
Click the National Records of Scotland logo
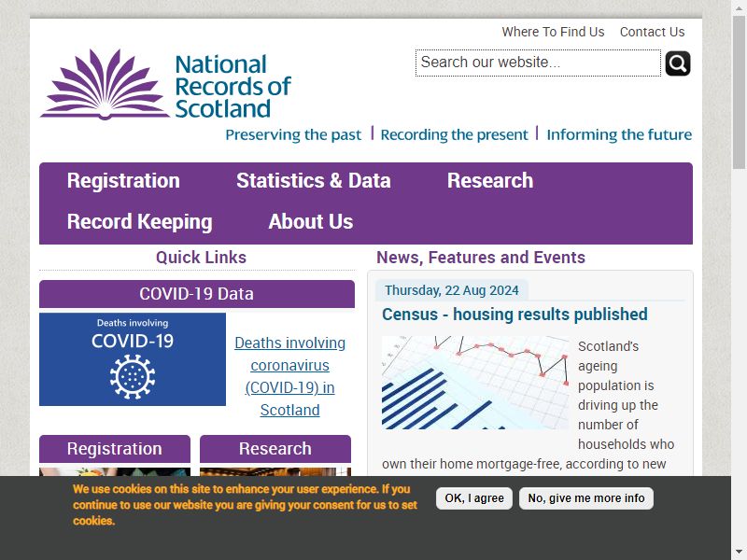(166, 84)
